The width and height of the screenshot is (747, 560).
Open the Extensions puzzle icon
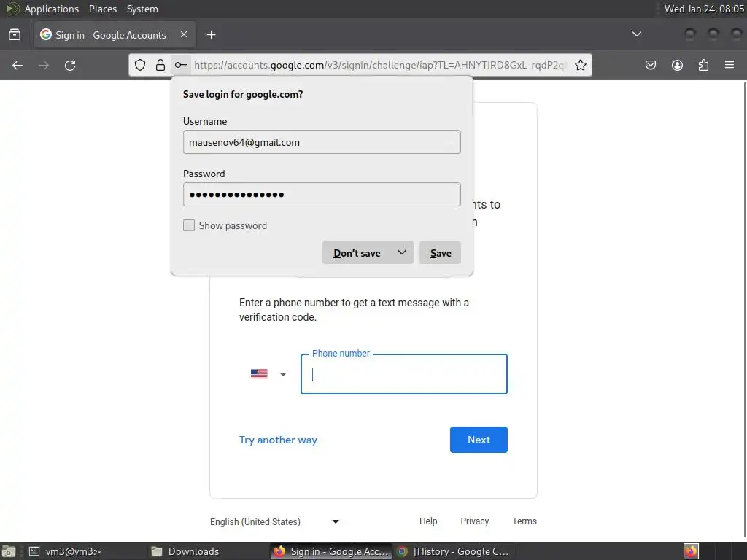[x=703, y=65]
